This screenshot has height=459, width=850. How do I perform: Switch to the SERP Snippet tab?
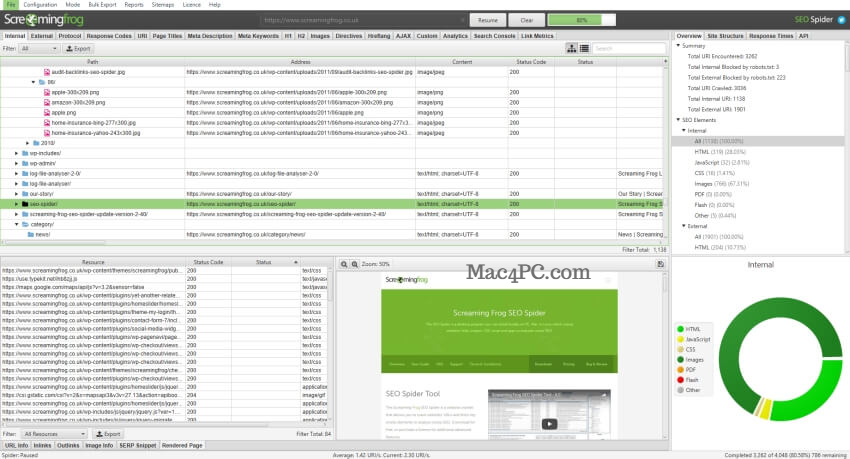coord(138,445)
